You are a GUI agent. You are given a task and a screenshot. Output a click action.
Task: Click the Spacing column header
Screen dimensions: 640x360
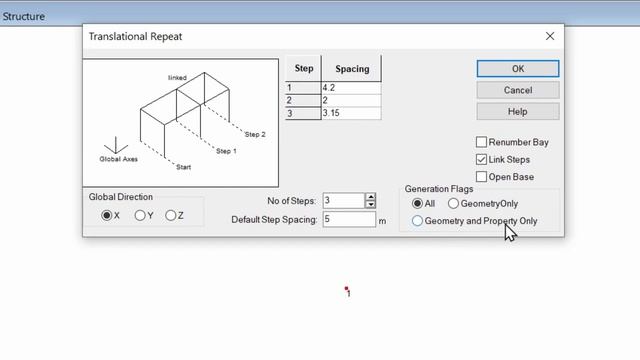352,69
